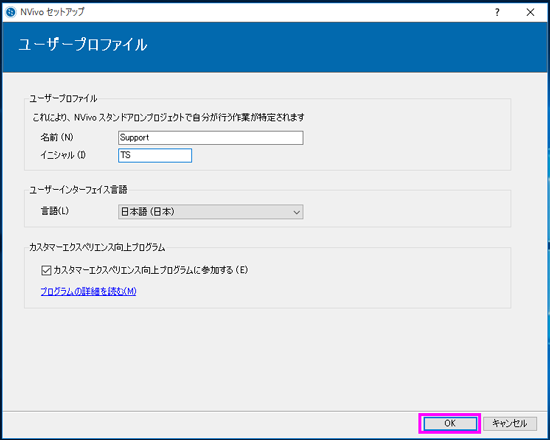Open the プログラムの詳細を読む(M) link

tap(88, 291)
